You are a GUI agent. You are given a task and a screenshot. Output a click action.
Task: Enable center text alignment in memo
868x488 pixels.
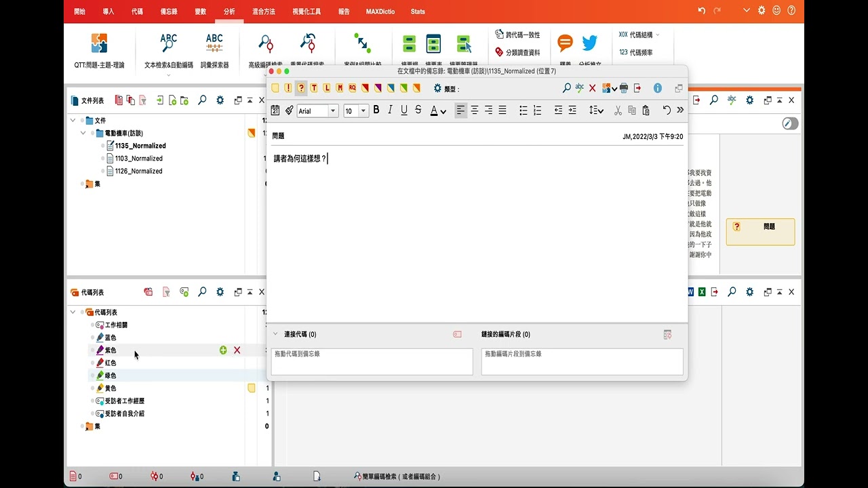point(475,110)
